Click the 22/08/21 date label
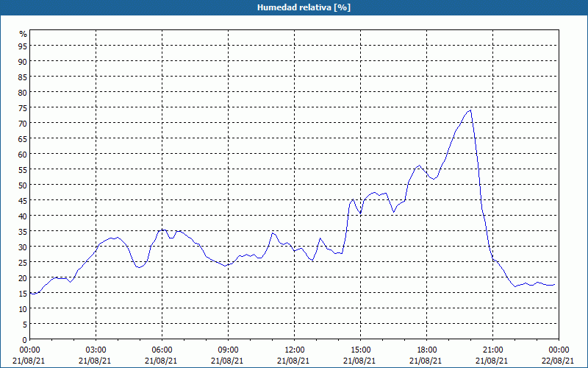The height and width of the screenshot is (368, 588). (558, 361)
